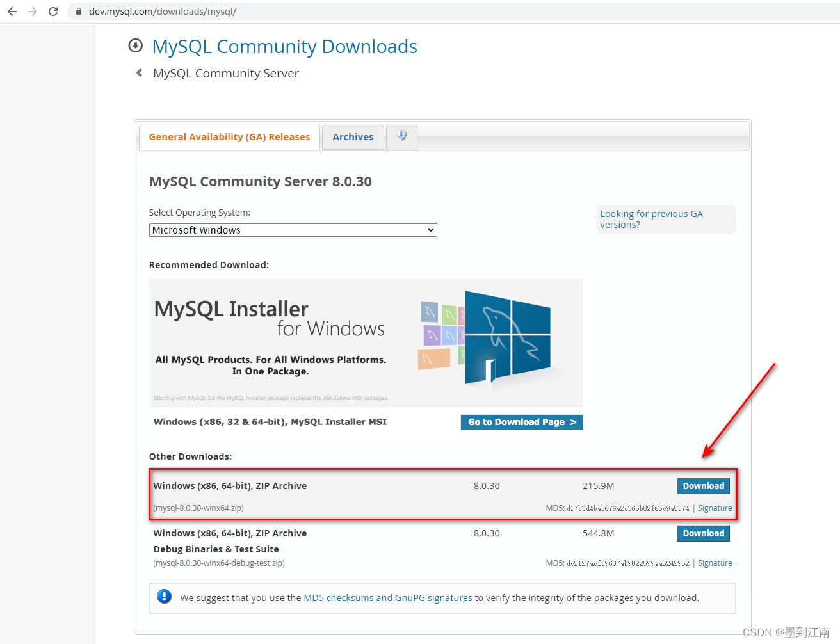Click the (mysql-8.0.30-winx64-debug-test.zip) filename text
840x644 pixels.
click(x=219, y=563)
